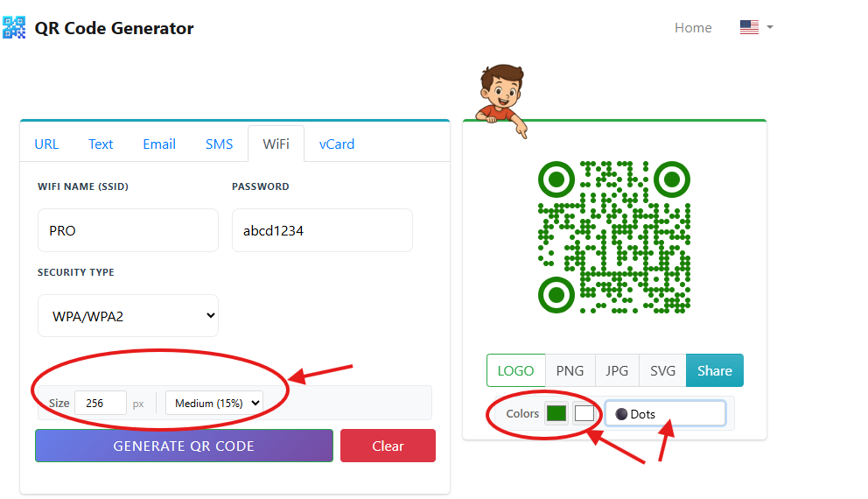Select the SMS tab

220,144
